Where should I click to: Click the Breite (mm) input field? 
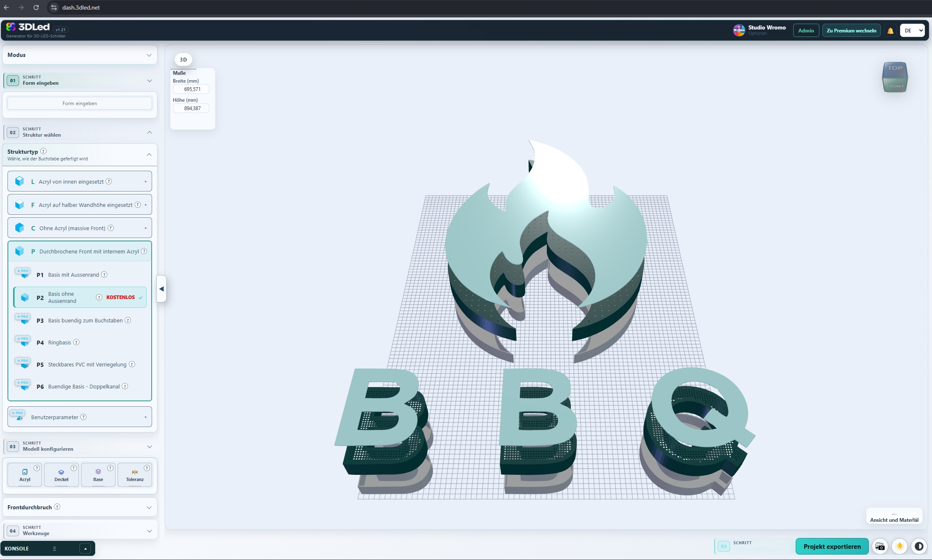191,89
